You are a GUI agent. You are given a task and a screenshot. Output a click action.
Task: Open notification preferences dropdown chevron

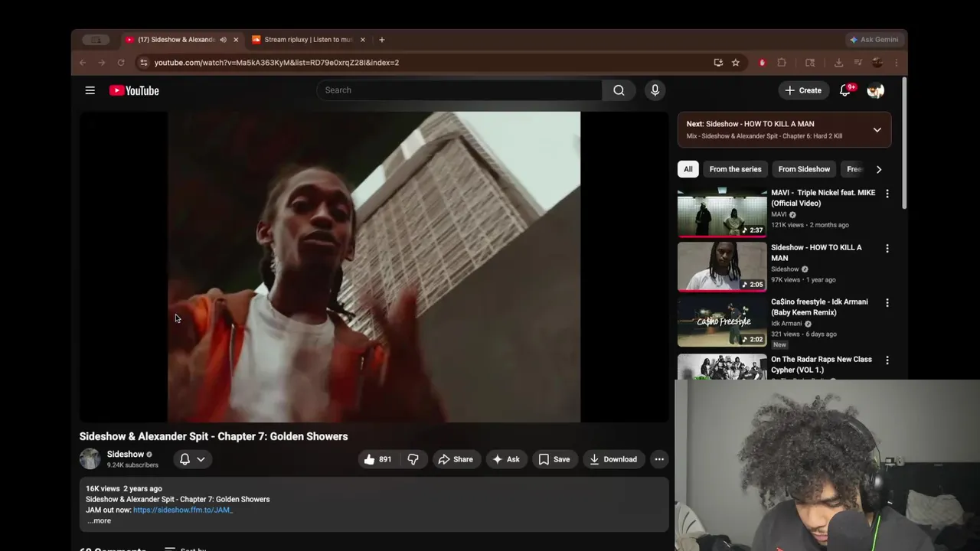pyautogui.click(x=201, y=459)
